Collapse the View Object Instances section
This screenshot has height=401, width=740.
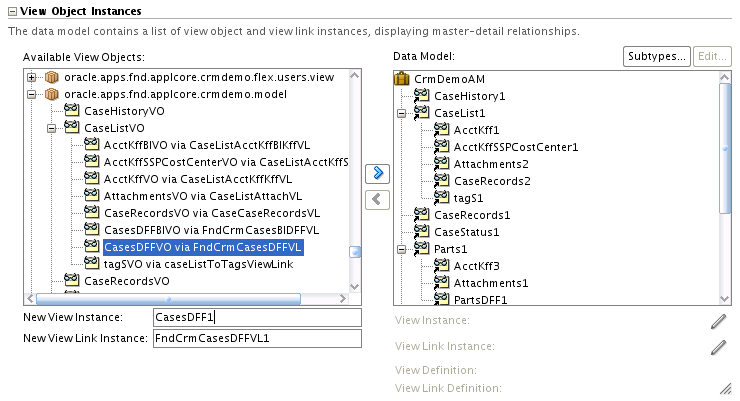pyautogui.click(x=13, y=11)
